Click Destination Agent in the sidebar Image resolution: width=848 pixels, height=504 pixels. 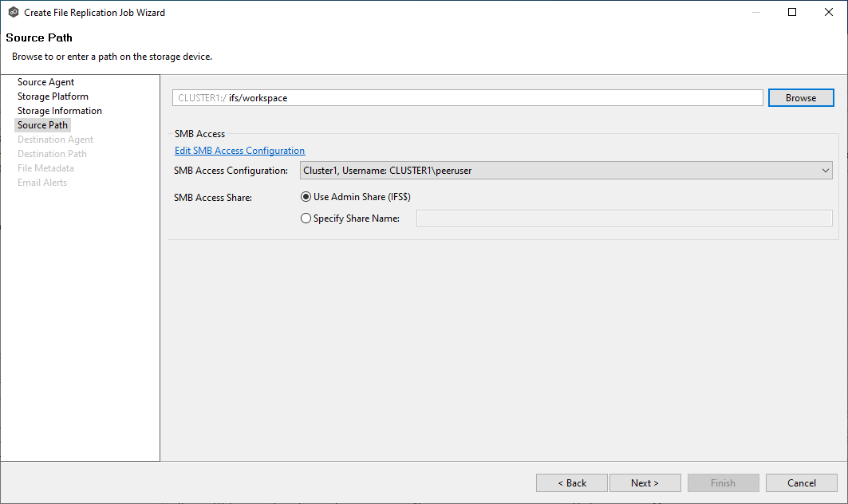(55, 140)
